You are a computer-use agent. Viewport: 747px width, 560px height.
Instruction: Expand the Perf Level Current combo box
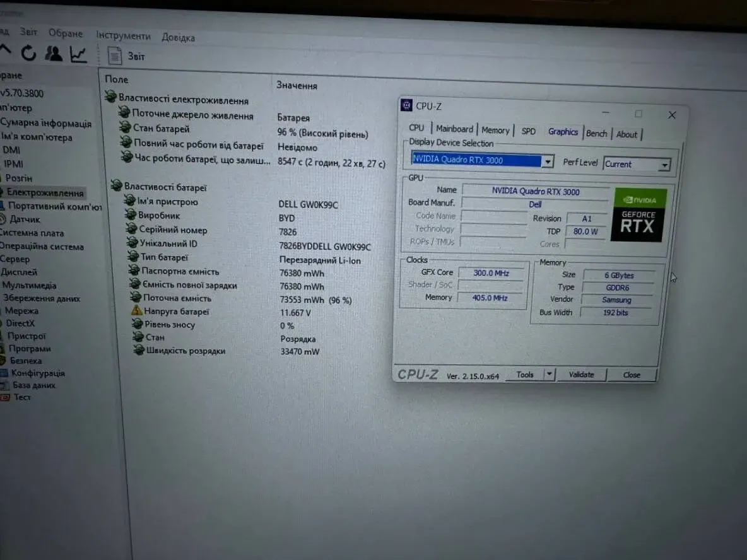[x=664, y=165]
